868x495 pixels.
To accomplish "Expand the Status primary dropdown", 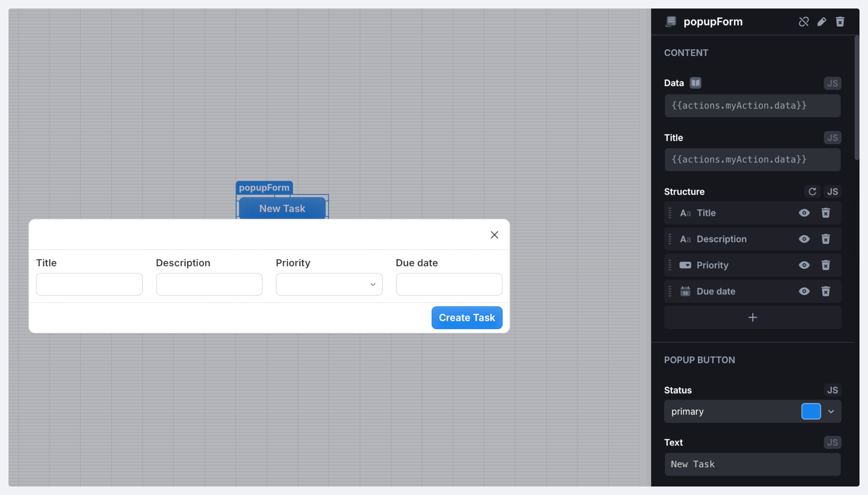I will pos(831,412).
